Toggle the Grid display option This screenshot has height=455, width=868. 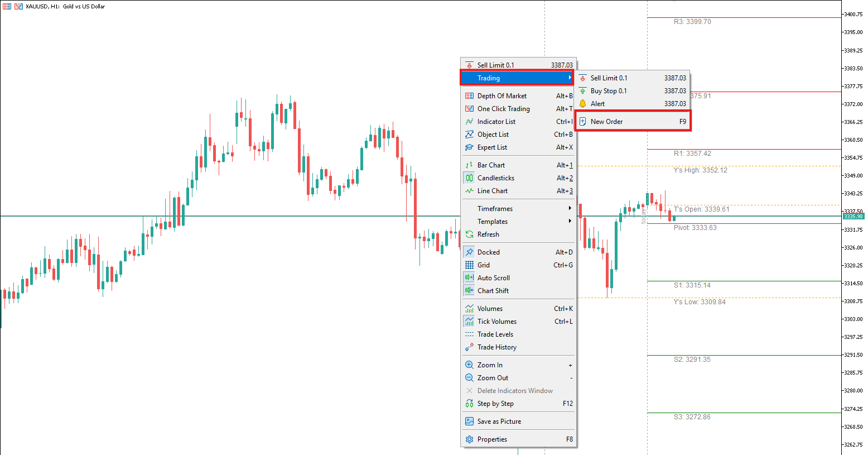(x=484, y=265)
